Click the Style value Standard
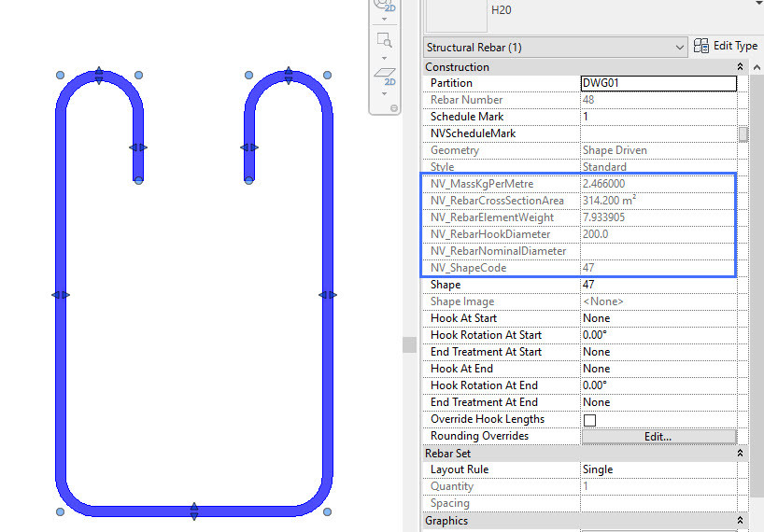 [604, 167]
